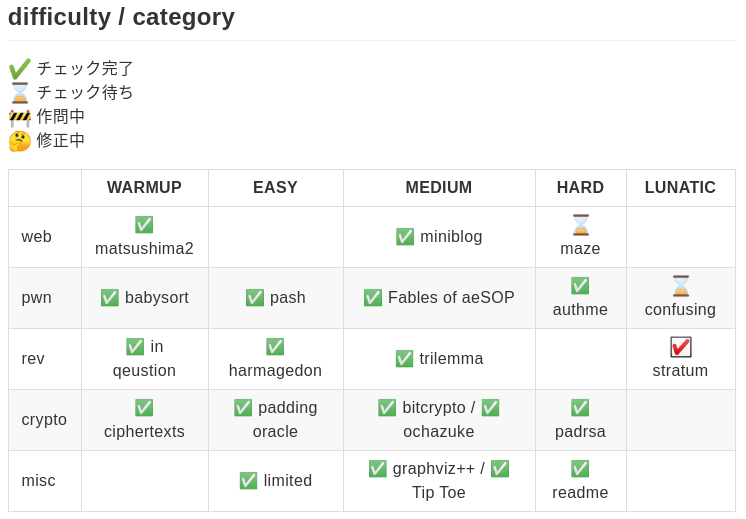This screenshot has width=746, height=519.
Task: Click the red checkmark above stratum
Action: coord(680,347)
